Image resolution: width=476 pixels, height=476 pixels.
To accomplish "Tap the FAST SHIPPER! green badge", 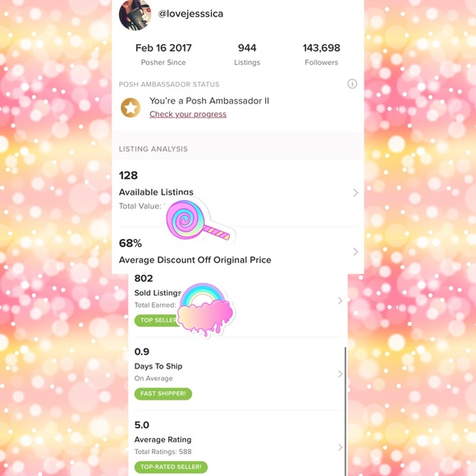I will [163, 394].
